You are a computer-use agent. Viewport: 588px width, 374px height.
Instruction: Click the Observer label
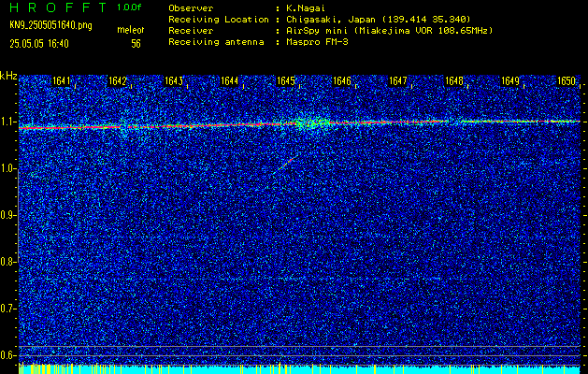[191, 8]
